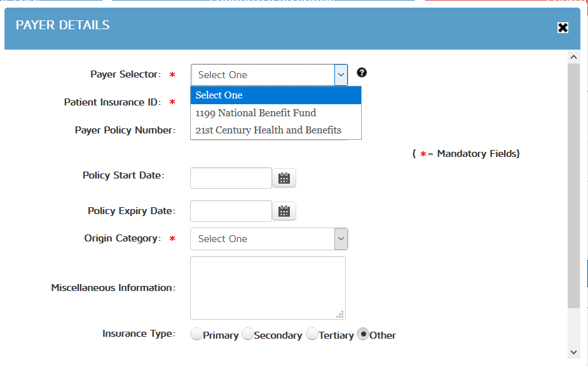This screenshot has height=366, width=588.
Task: Click the vertical scrollbar thumb
Action: 574,184
